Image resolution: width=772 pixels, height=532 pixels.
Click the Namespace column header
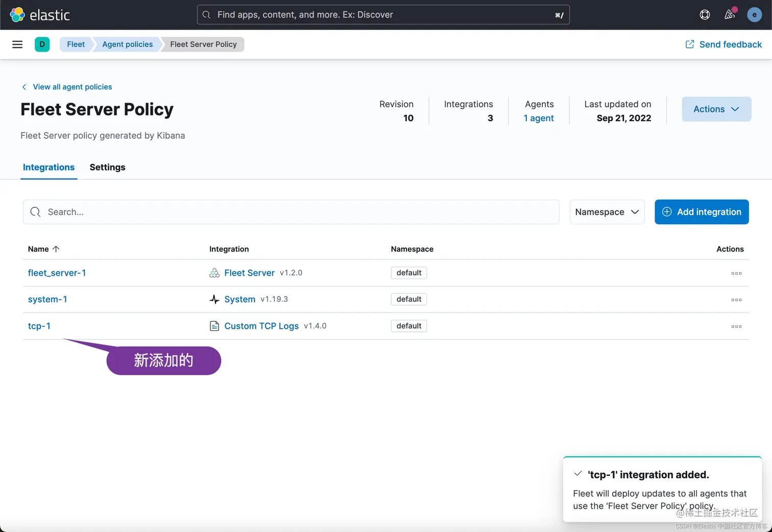pos(412,249)
